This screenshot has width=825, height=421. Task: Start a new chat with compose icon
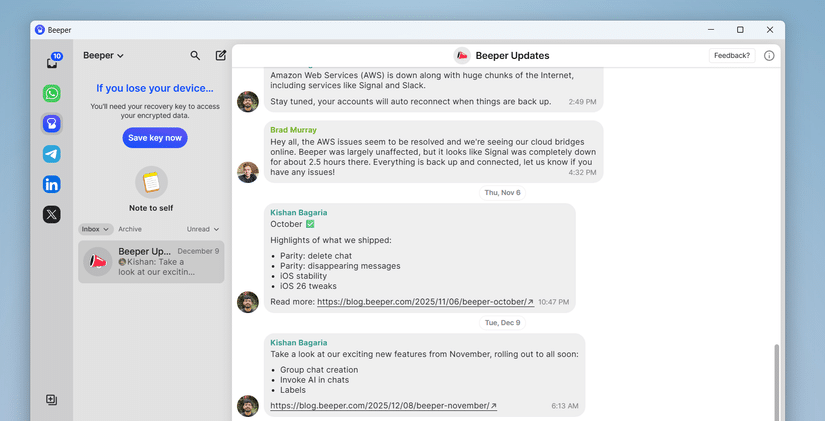(221, 55)
